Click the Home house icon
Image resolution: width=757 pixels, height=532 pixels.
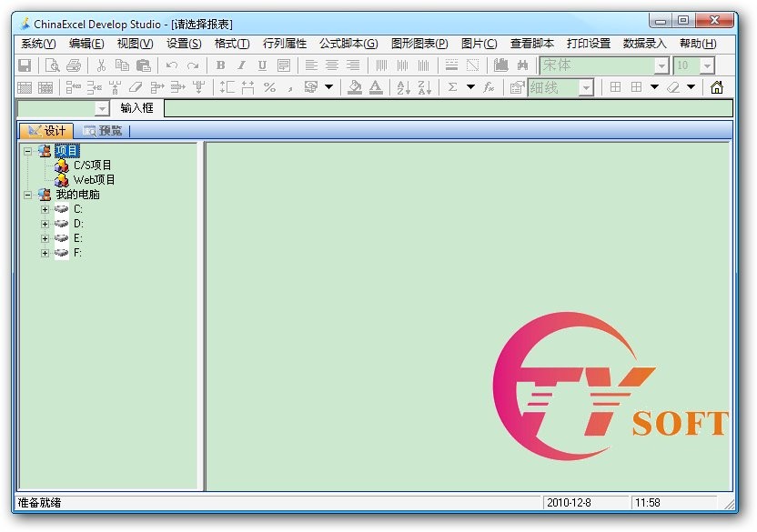[717, 87]
